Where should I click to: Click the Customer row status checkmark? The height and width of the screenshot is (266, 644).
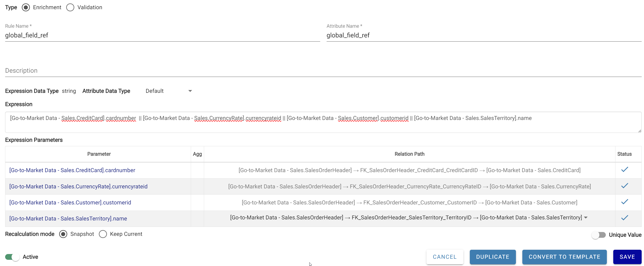(625, 202)
